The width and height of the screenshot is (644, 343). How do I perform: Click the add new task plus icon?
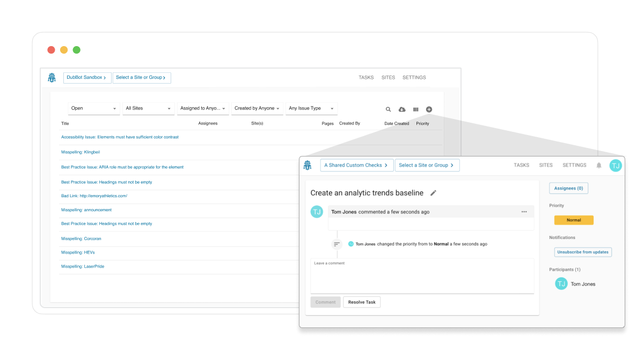pyautogui.click(x=429, y=109)
